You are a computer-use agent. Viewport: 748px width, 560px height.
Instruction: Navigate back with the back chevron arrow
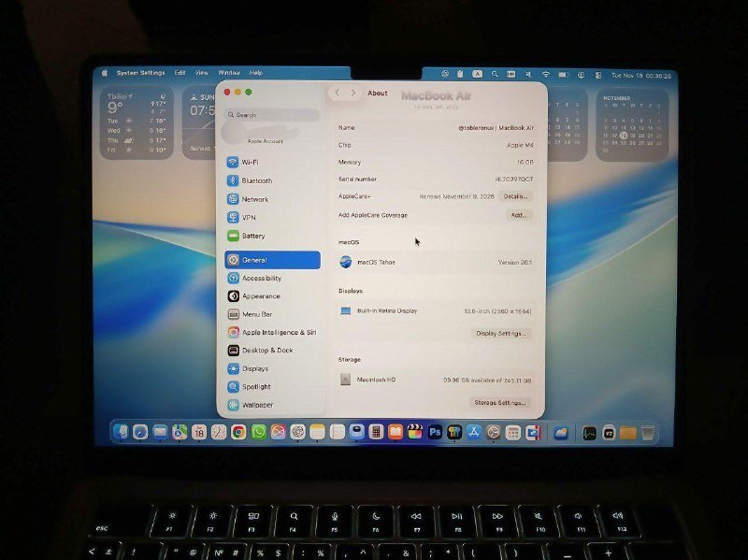tap(338, 93)
